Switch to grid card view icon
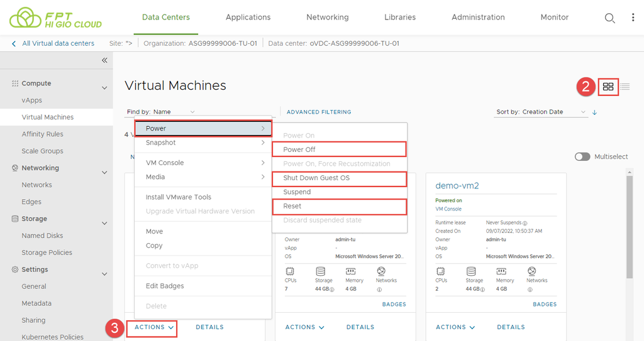 608,87
